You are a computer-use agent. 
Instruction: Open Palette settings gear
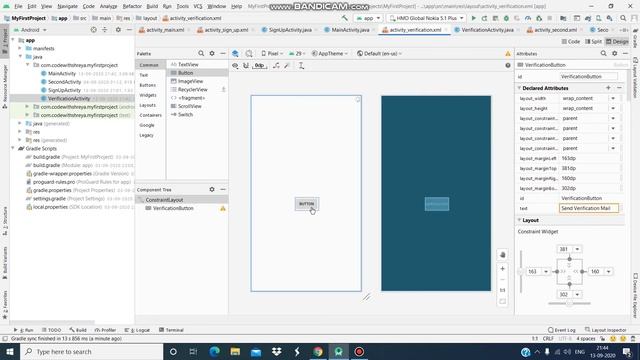pos(212,53)
